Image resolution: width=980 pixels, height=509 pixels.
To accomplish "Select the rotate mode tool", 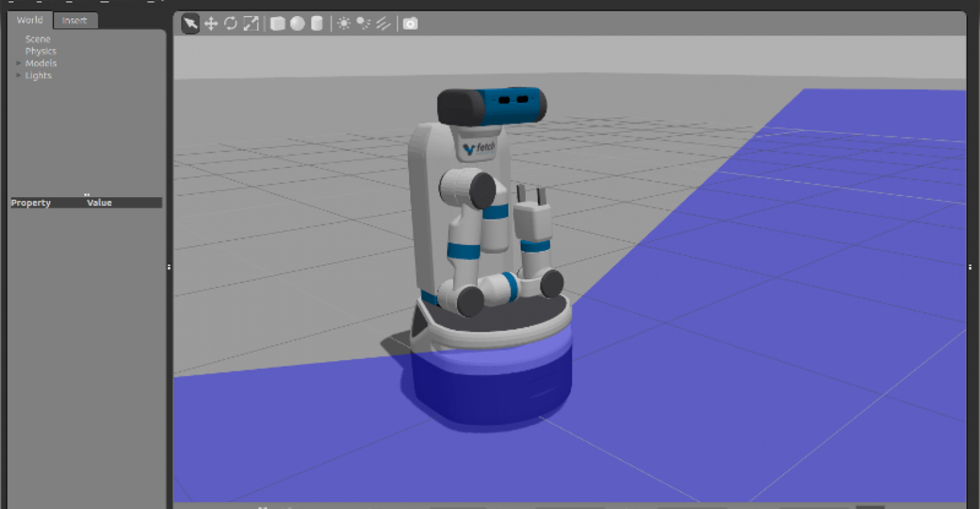I will tap(230, 24).
